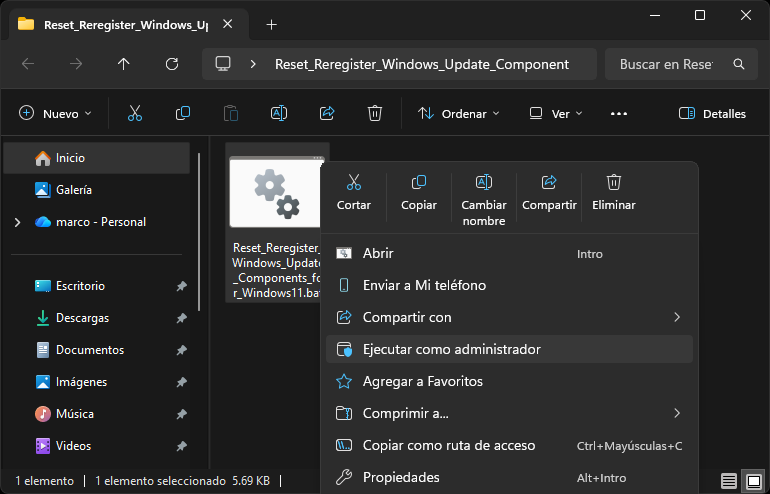Screen dimensions: 770x494
Task: Open Galería in the navigation pane
Action: [x=96, y=190]
